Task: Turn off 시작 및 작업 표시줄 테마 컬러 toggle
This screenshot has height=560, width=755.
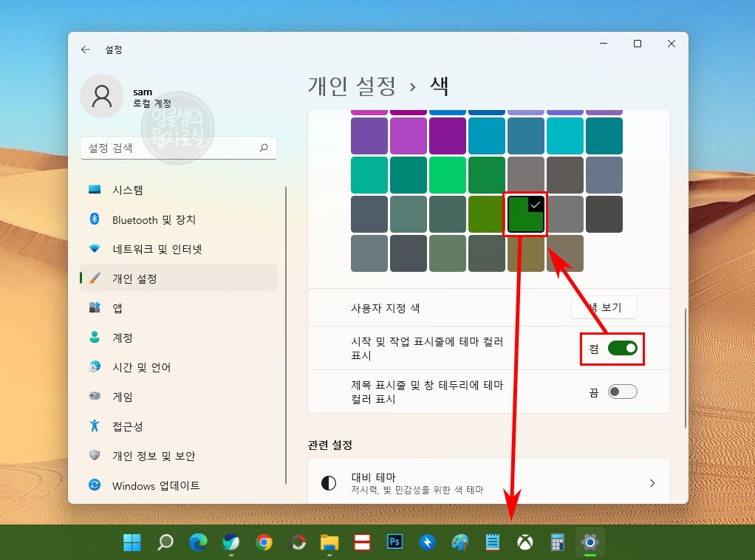Action: pos(623,348)
